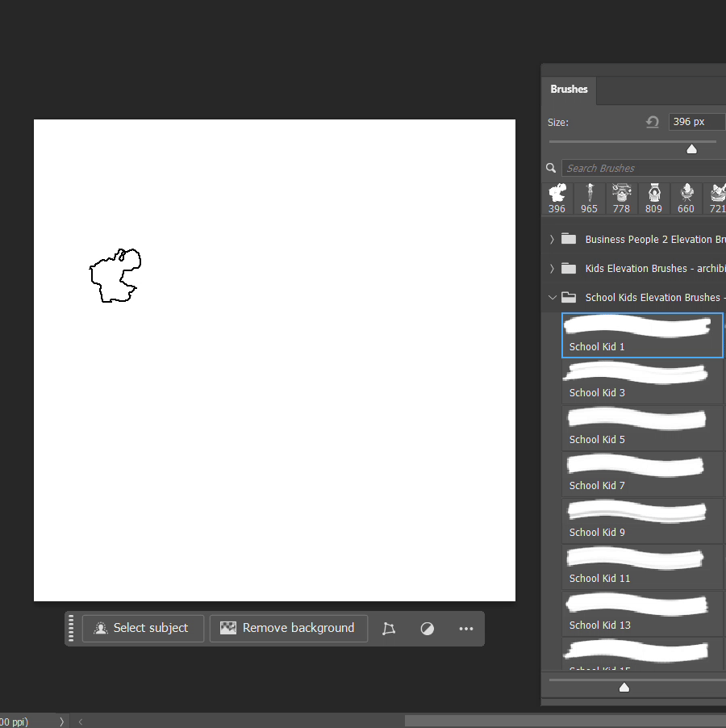Click the Transform image icon in taskbar
The image size is (726, 728).
point(389,629)
